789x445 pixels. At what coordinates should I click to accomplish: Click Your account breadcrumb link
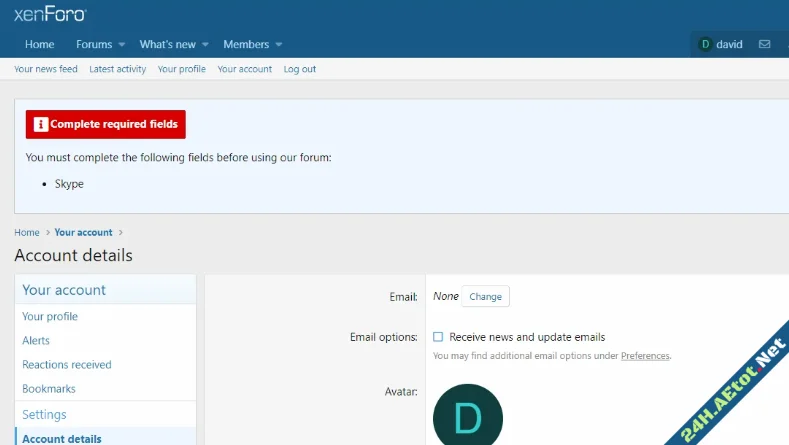point(83,233)
